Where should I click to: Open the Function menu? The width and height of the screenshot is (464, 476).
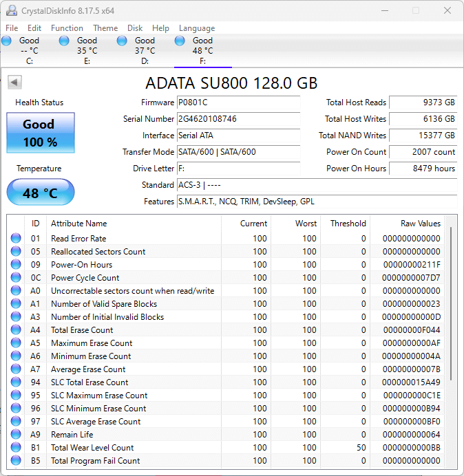pos(67,28)
